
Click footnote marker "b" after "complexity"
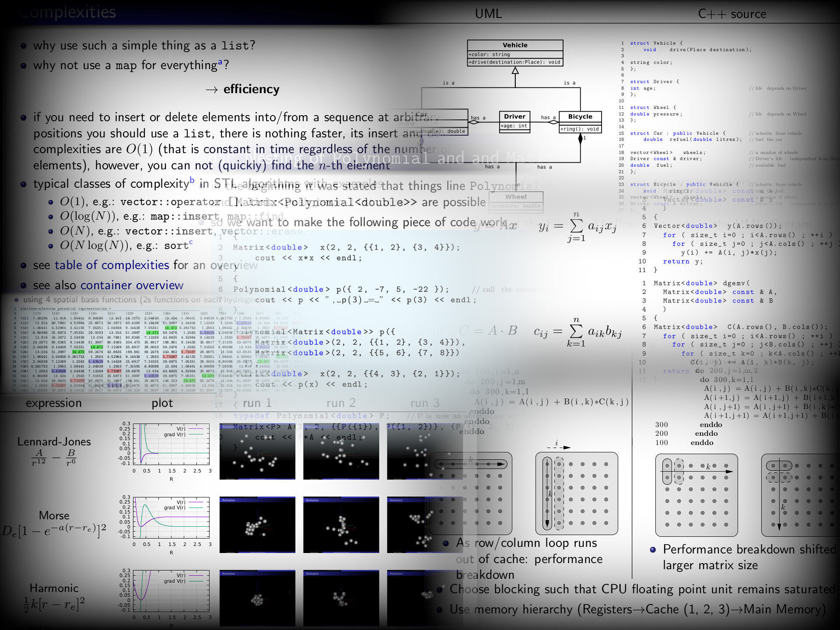[x=192, y=180]
